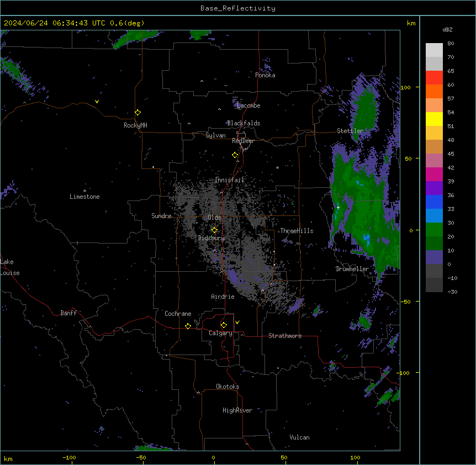Click the bottom axis -100 km tick label
The width and height of the screenshot is (476, 465).
click(69, 457)
